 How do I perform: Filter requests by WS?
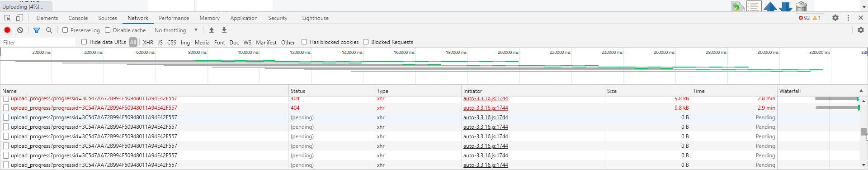pos(247,42)
